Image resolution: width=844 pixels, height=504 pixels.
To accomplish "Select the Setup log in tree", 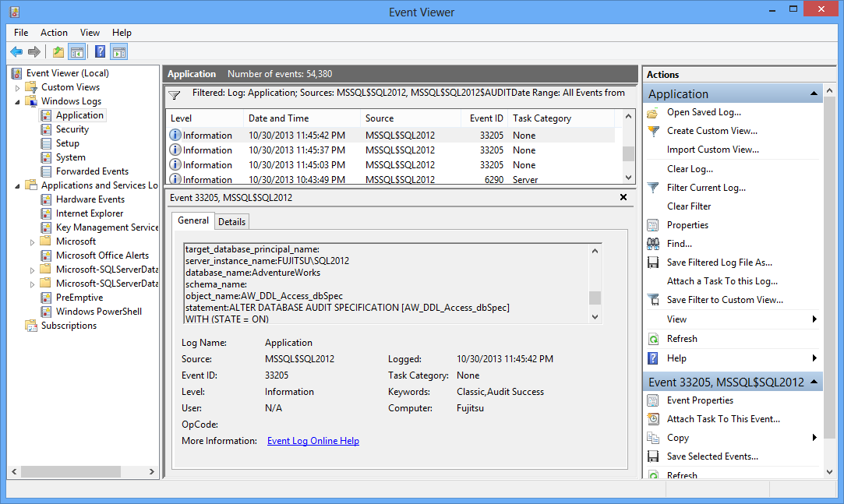I will tap(67, 143).
